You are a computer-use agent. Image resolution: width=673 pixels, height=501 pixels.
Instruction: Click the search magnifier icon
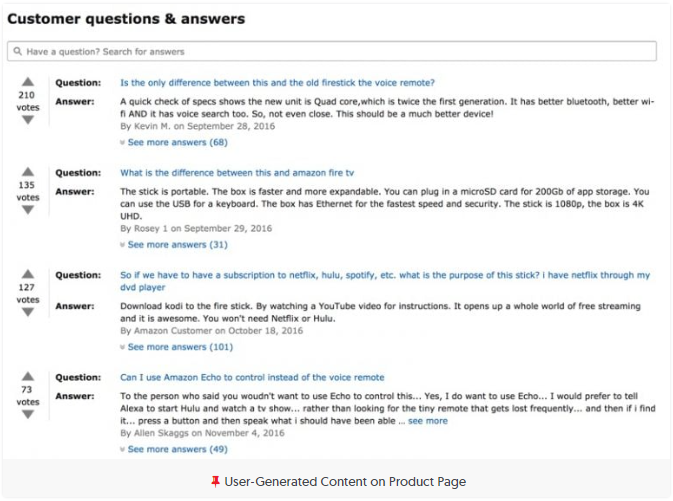pos(18,51)
